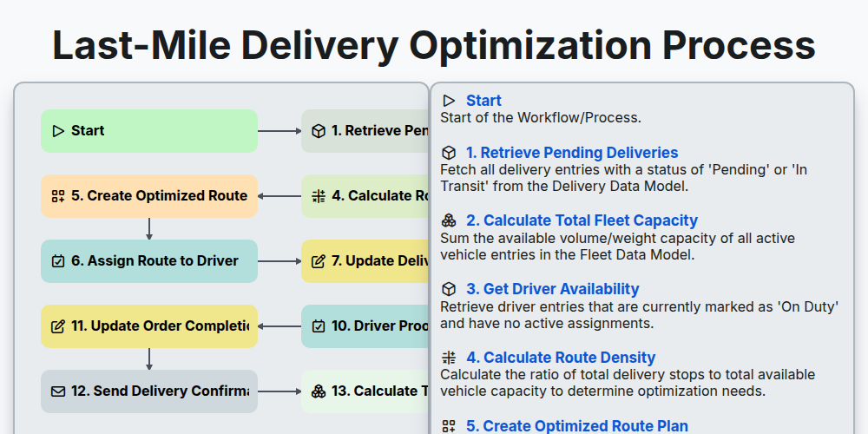The height and width of the screenshot is (434, 868).
Task: Click description starting 'Sum the available volume/weight'
Action: pyautogui.click(x=618, y=247)
